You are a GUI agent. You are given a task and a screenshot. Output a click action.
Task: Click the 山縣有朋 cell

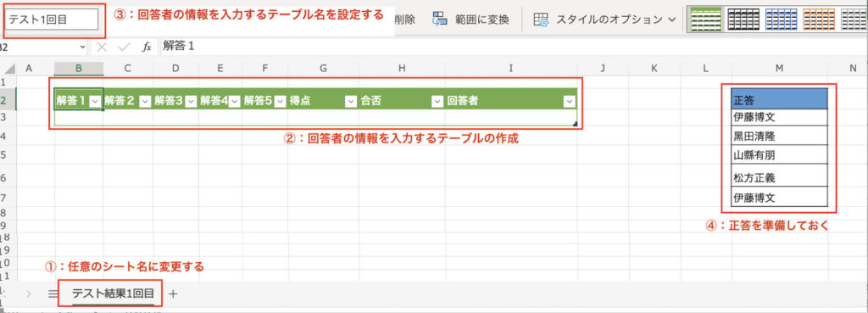[780, 154]
